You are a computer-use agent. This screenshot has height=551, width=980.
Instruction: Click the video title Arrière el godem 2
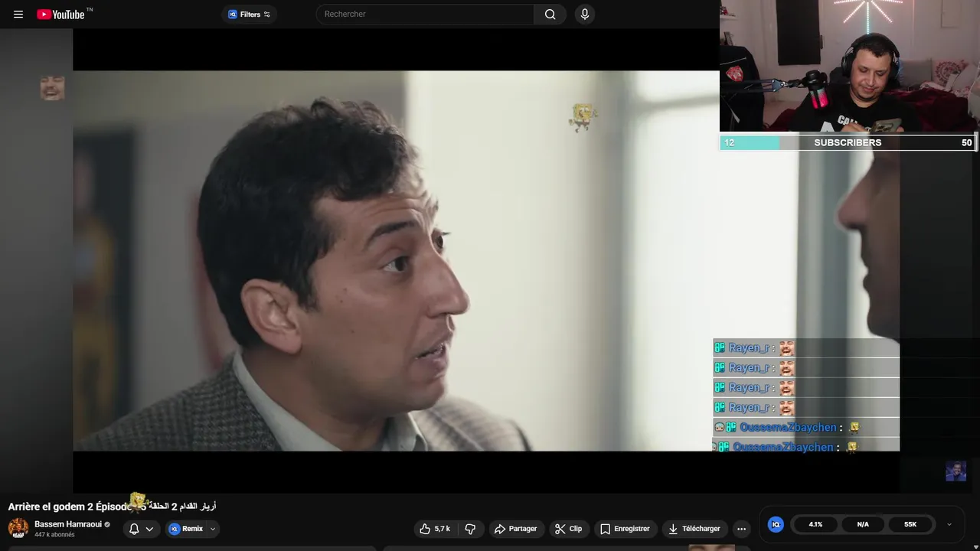coord(112,507)
